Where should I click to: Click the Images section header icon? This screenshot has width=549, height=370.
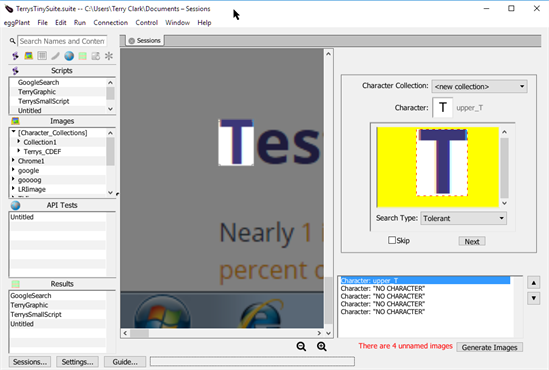[x=15, y=121]
